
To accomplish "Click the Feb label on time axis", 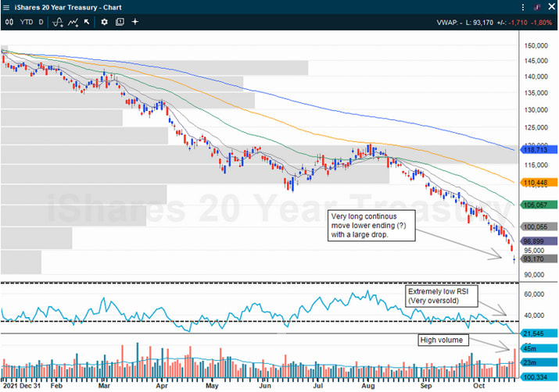I will (56, 386).
